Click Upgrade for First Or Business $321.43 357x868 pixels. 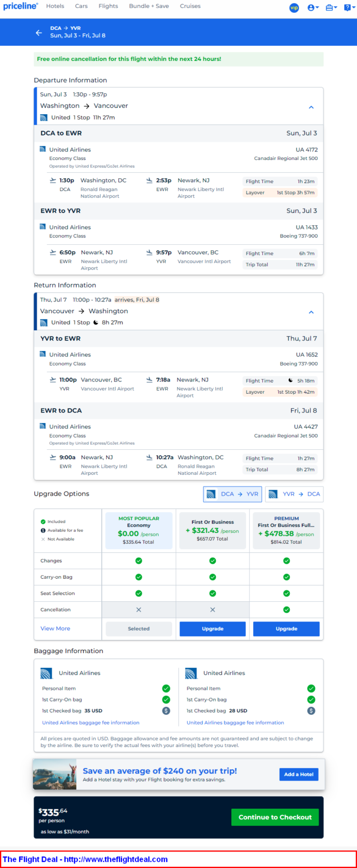pyautogui.click(x=213, y=629)
